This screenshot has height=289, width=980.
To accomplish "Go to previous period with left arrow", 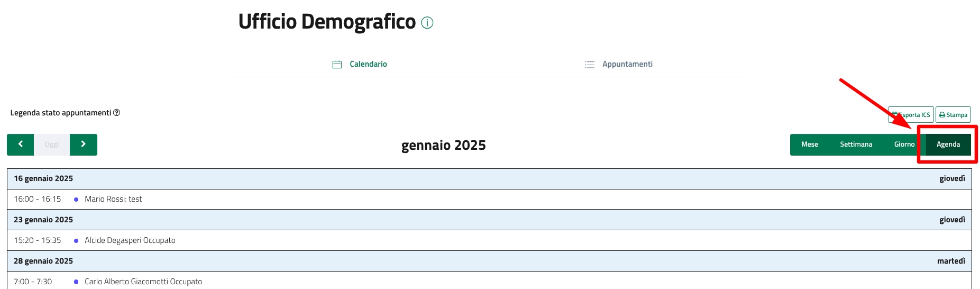I will coord(21,144).
